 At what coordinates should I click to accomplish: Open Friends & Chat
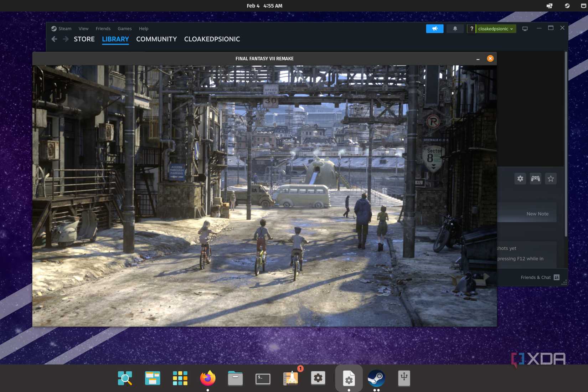pyautogui.click(x=540, y=277)
